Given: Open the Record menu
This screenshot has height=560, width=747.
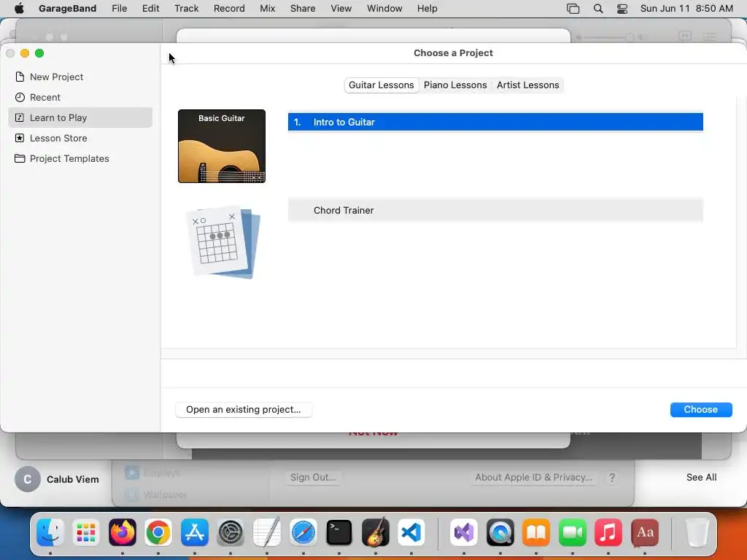Looking at the screenshot, I should (229, 9).
